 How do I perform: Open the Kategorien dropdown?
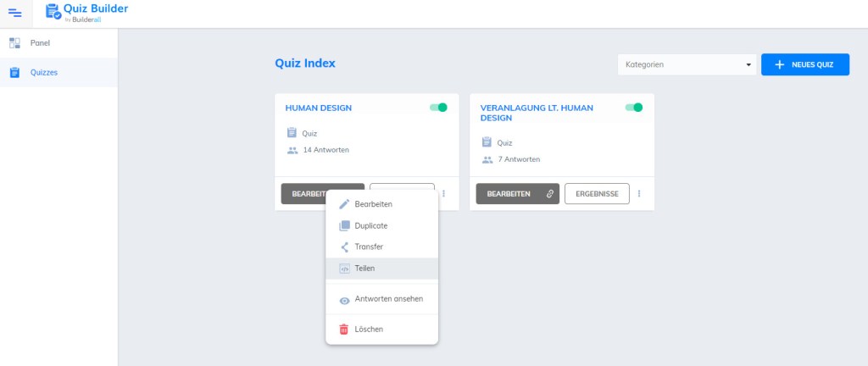[687, 64]
